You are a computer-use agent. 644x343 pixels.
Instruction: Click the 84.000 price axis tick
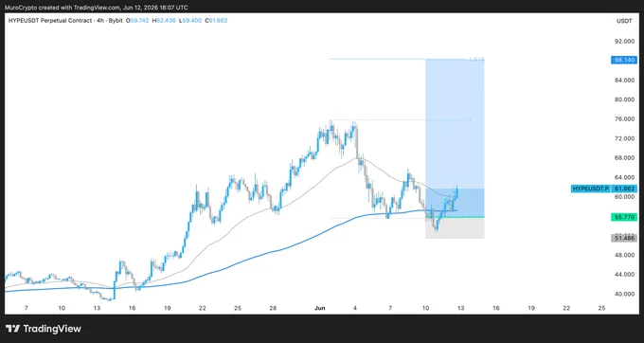point(624,80)
